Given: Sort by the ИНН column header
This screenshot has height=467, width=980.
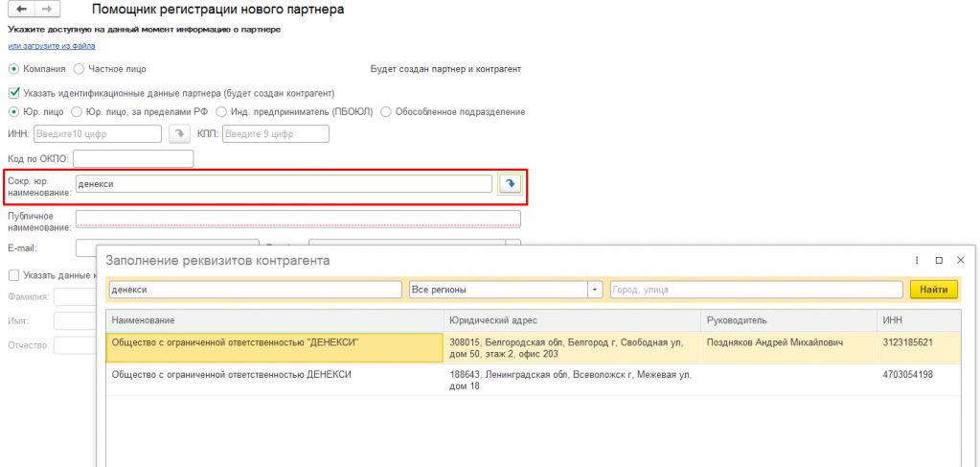Looking at the screenshot, I should [892, 319].
